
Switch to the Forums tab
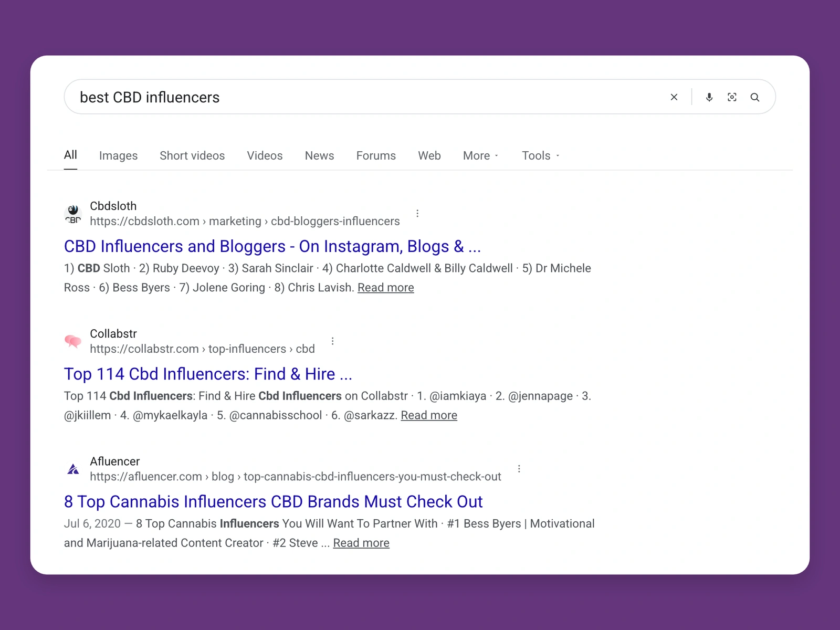[x=376, y=155]
